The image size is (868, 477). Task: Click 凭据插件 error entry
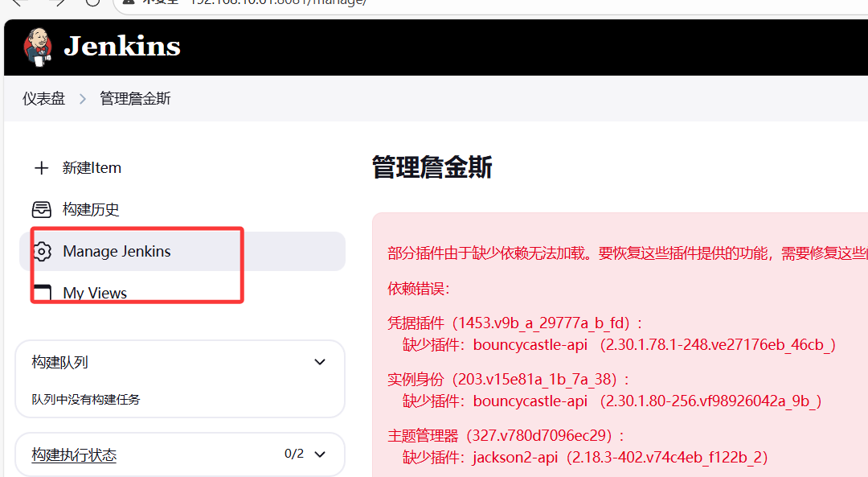click(x=515, y=323)
